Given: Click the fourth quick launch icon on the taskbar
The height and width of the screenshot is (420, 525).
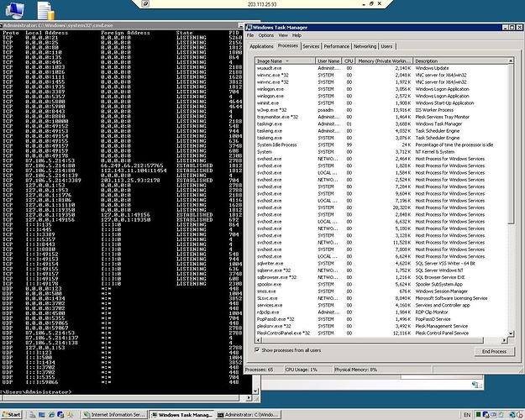Looking at the screenshot, I should (60, 415).
